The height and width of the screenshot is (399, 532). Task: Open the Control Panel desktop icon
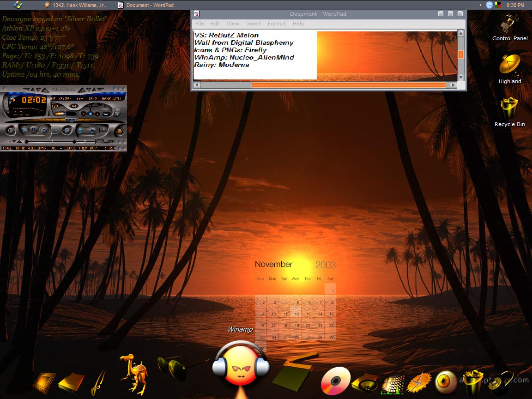(x=510, y=27)
